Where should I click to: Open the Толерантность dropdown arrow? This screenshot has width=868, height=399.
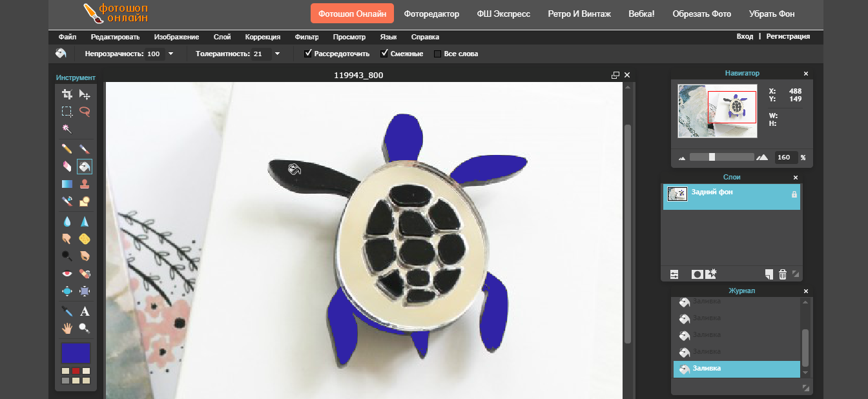click(277, 54)
